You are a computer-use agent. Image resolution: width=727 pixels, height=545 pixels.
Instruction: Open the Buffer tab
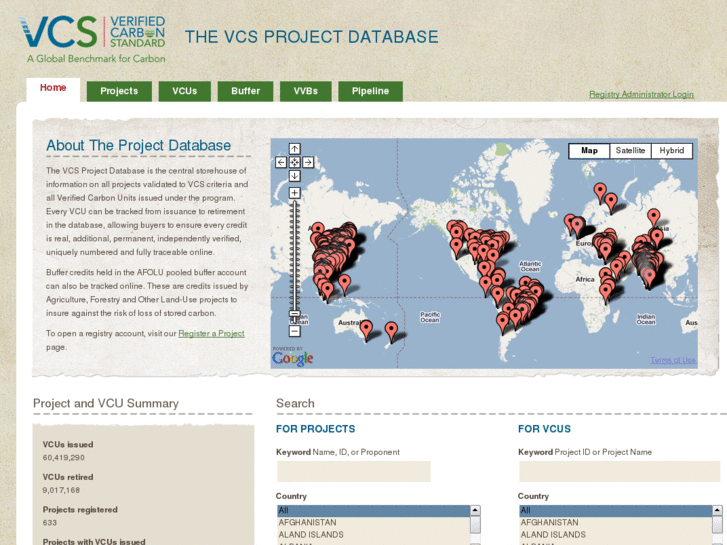tap(245, 91)
